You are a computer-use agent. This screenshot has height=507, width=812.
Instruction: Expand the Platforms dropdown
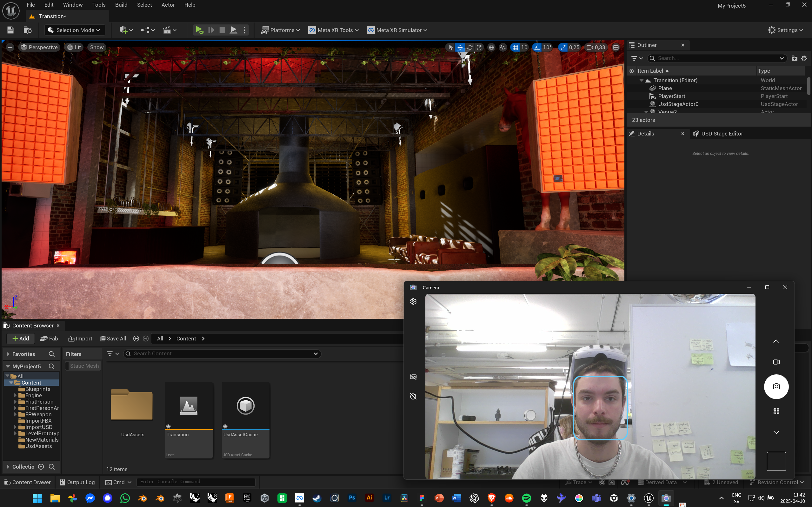tap(280, 30)
